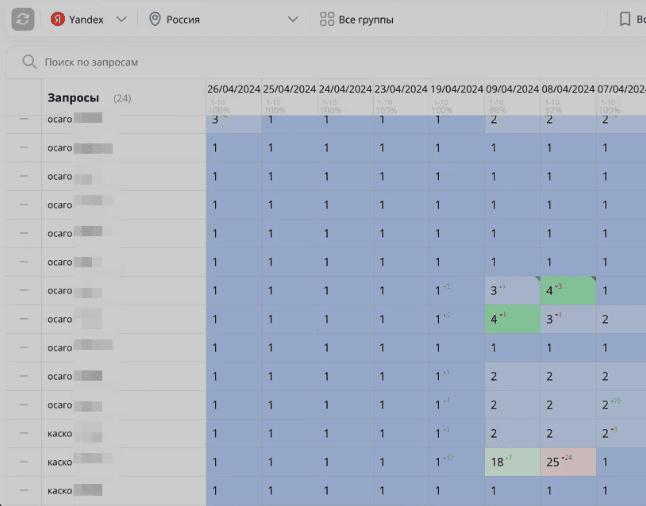Toggle the dash marker of bottom каско row
This screenshot has height=506, width=646.
click(x=24, y=490)
